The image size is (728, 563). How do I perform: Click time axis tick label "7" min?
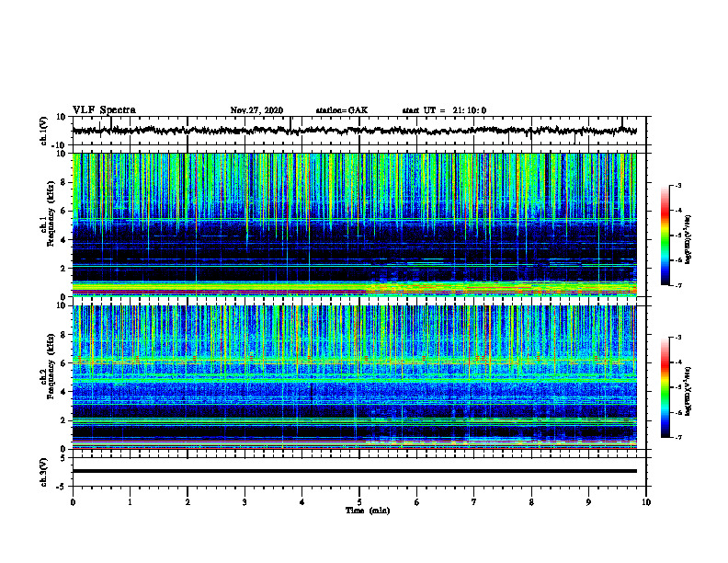coord(474,502)
